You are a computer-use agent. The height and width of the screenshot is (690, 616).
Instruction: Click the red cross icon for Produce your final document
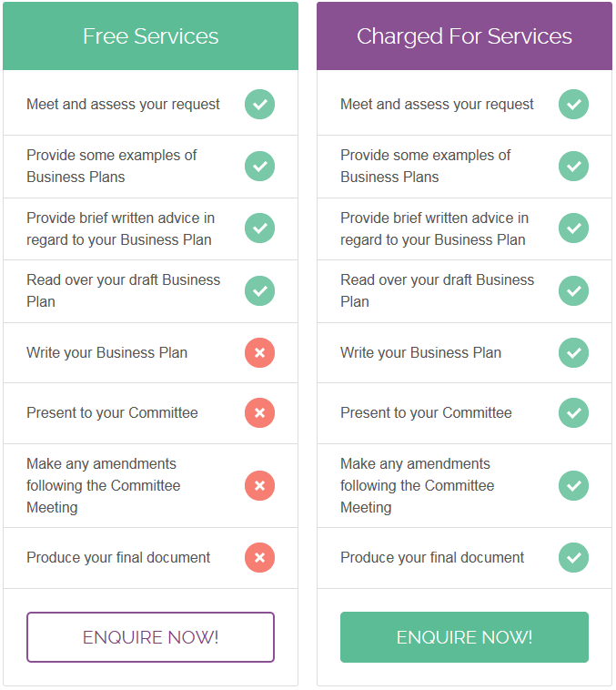click(x=259, y=557)
